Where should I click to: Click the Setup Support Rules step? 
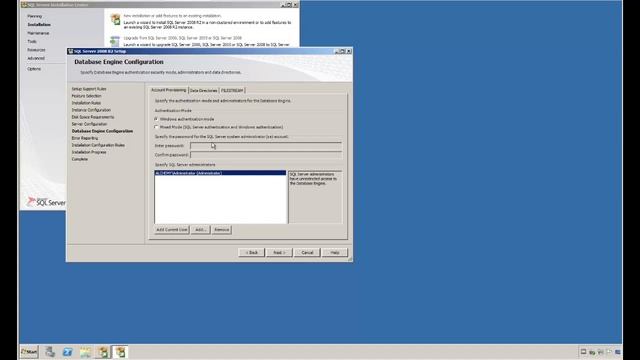[89, 89]
